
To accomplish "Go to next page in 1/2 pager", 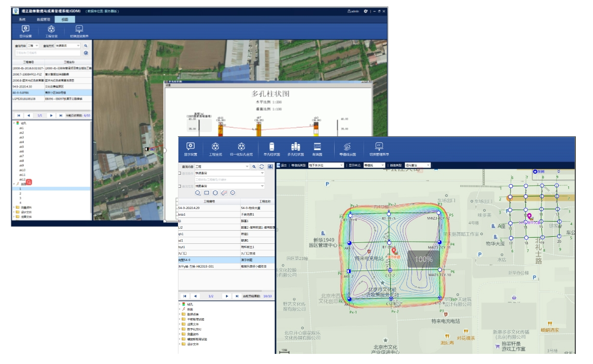I will click(227, 296).
